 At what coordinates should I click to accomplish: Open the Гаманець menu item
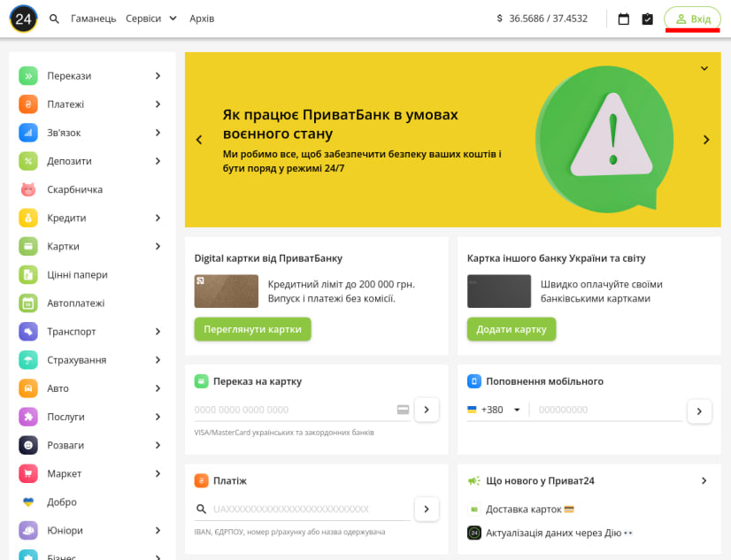pyautogui.click(x=93, y=19)
